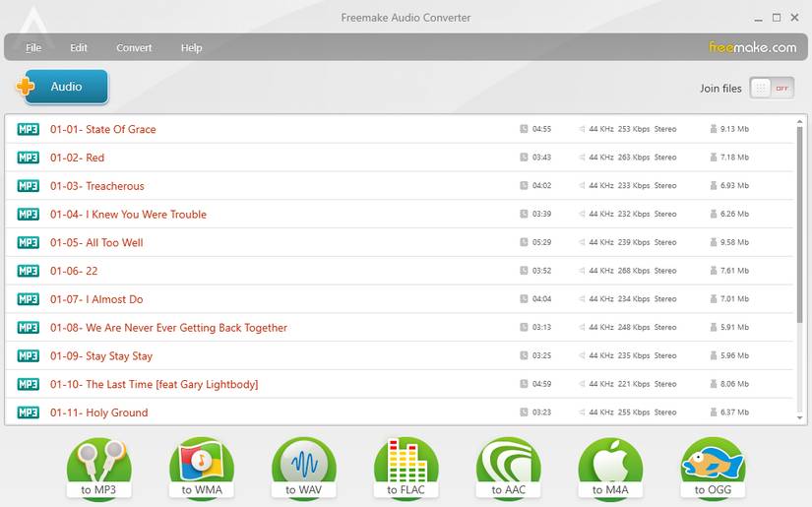Click the MP3 badge of I Almost Do

click(x=28, y=299)
